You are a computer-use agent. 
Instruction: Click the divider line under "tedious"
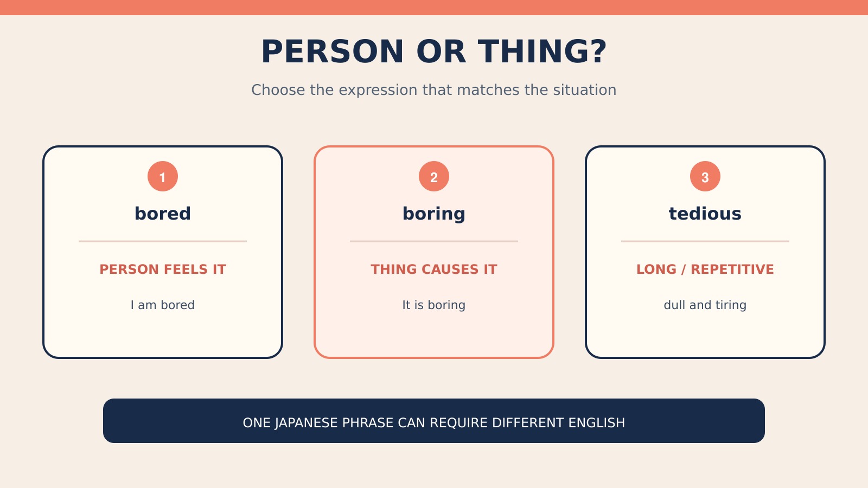click(x=705, y=241)
